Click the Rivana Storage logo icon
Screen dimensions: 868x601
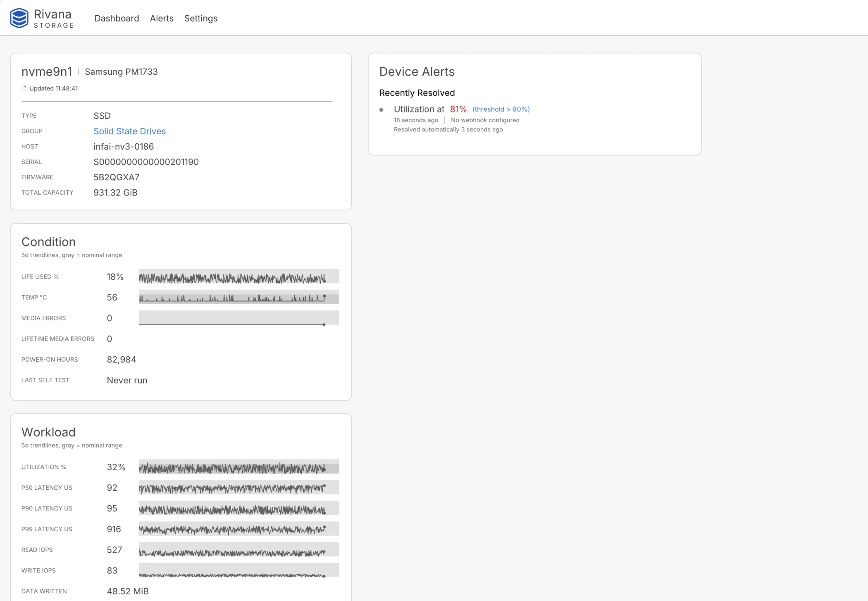point(19,18)
